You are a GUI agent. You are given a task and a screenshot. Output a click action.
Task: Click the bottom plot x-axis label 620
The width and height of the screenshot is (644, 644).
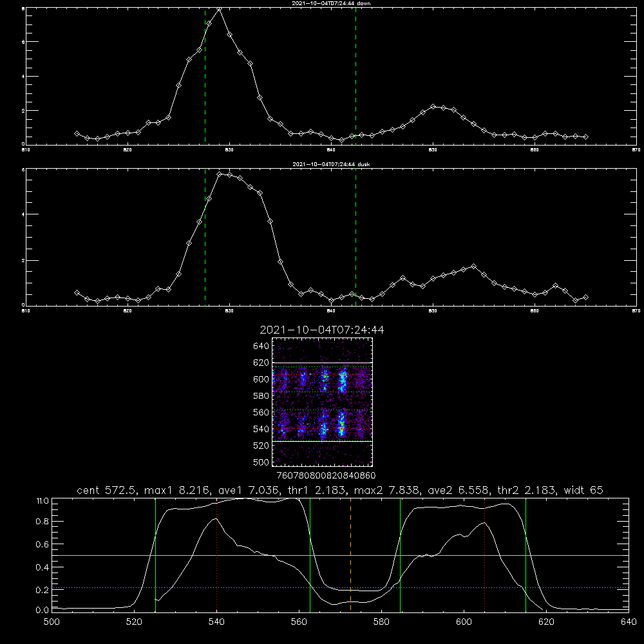point(546,622)
